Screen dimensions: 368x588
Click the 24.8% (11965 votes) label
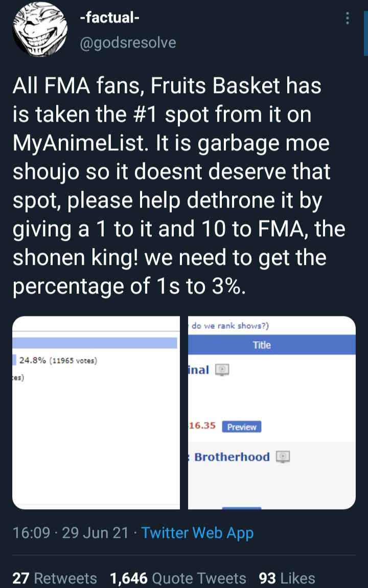[x=58, y=360]
